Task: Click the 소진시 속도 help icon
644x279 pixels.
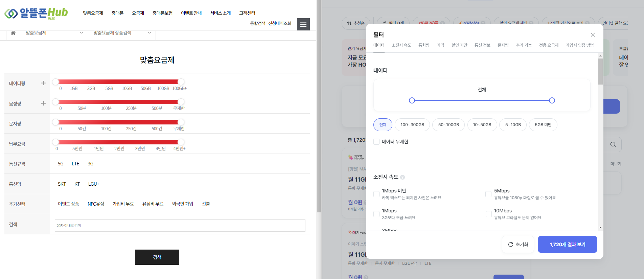Action: (402, 177)
